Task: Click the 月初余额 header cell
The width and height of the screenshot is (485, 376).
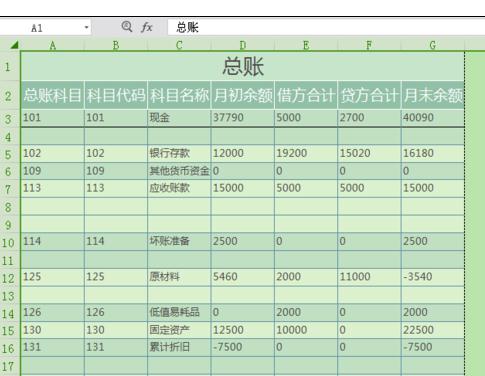Action: (243, 95)
